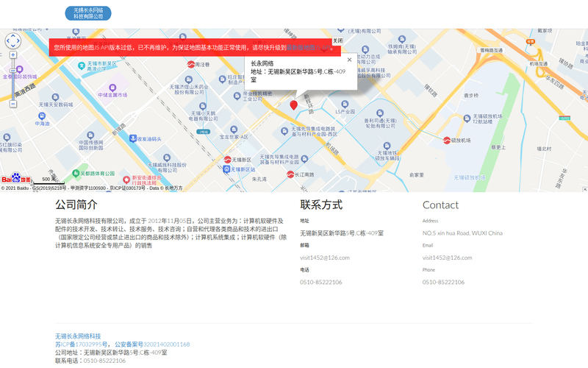The height and width of the screenshot is (368, 588).
Task: Click the 无锡天安数码城 building icon
Action: point(55,97)
